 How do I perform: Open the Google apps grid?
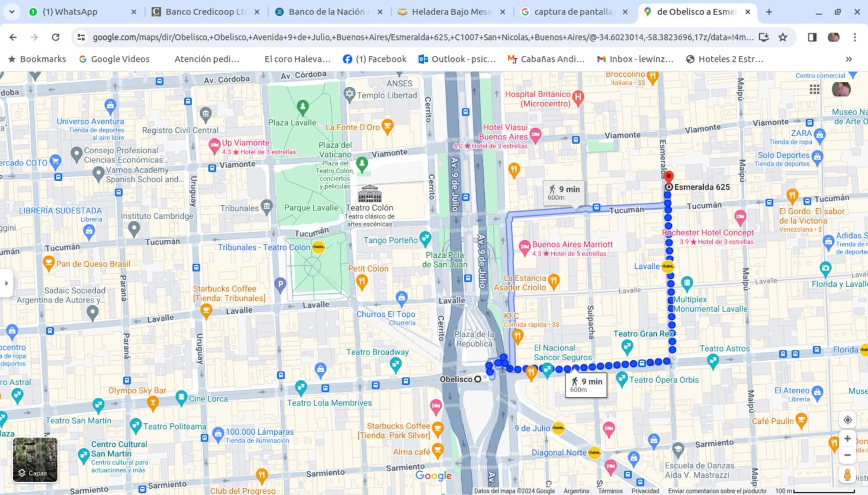click(x=815, y=89)
